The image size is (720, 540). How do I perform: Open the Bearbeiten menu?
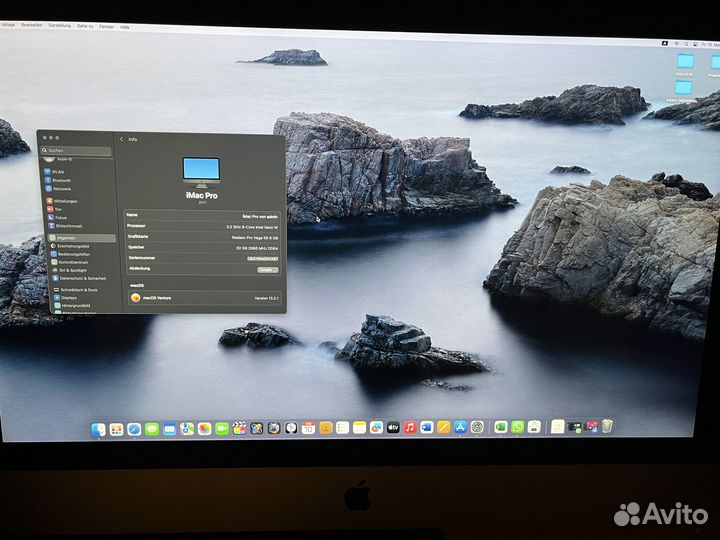[x=32, y=25]
